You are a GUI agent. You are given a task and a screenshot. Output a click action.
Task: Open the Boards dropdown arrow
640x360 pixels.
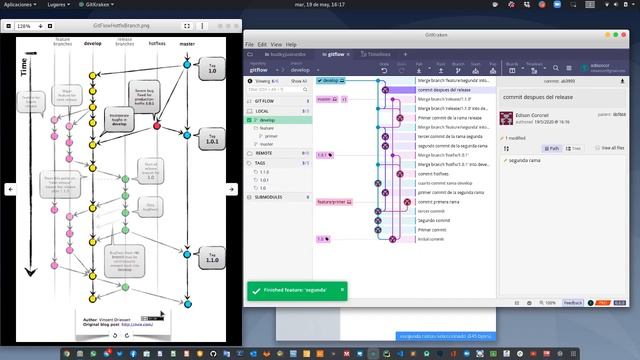(x=522, y=68)
